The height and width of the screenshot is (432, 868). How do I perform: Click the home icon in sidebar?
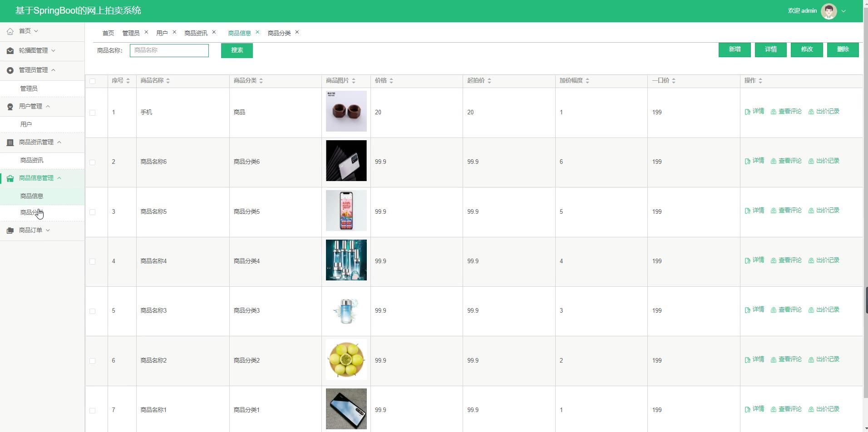click(x=10, y=31)
